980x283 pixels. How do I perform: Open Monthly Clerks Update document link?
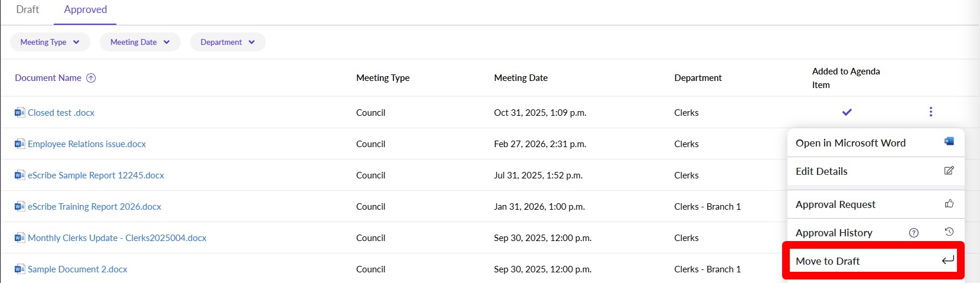point(117,238)
